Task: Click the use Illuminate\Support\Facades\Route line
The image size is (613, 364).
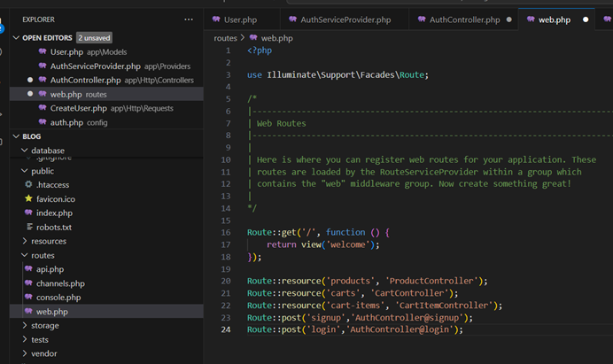Action: (x=338, y=74)
